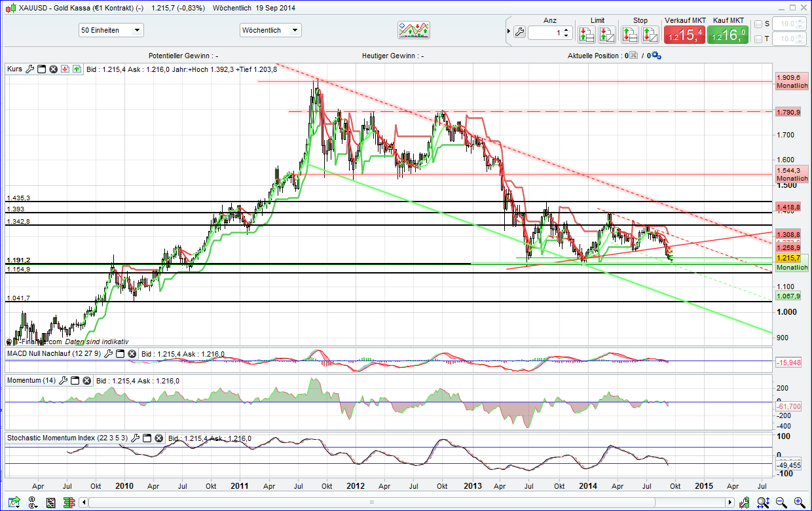
Task: Click the zoom-in magnifier icon bottom right
Action: click(x=799, y=502)
